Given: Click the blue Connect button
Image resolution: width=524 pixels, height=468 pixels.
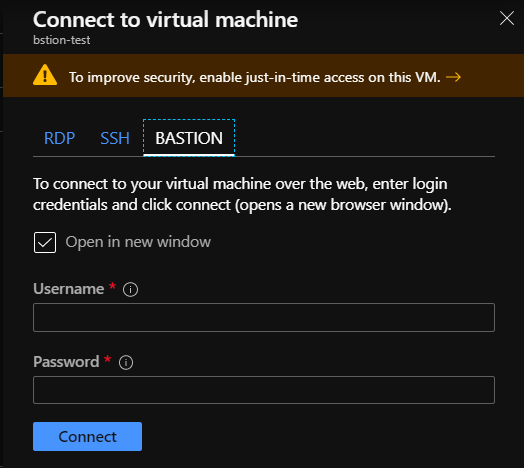Looking at the screenshot, I should point(88,436).
